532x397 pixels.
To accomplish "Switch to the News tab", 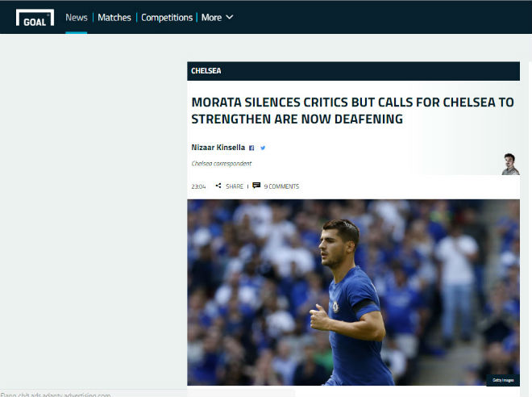I will pos(77,17).
